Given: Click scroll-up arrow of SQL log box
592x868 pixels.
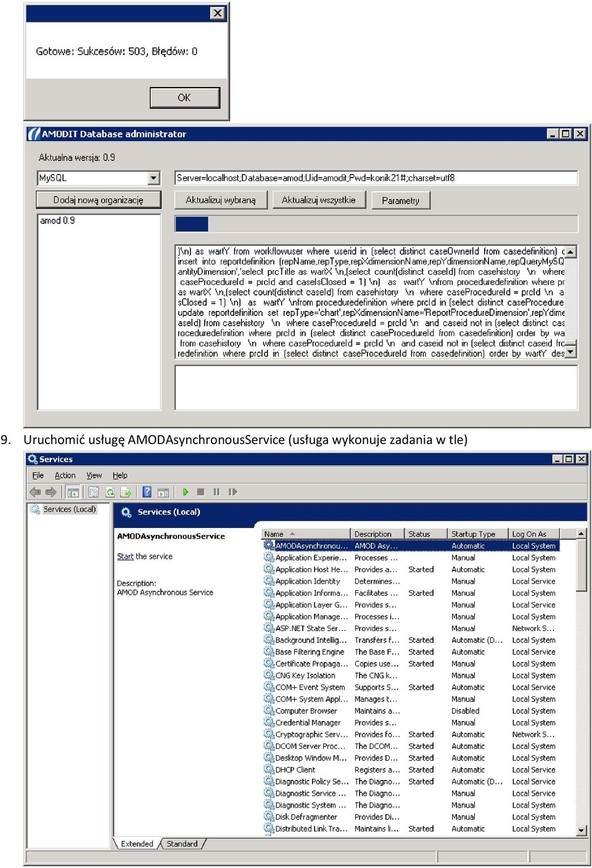Looking at the screenshot, I should 571,252.
